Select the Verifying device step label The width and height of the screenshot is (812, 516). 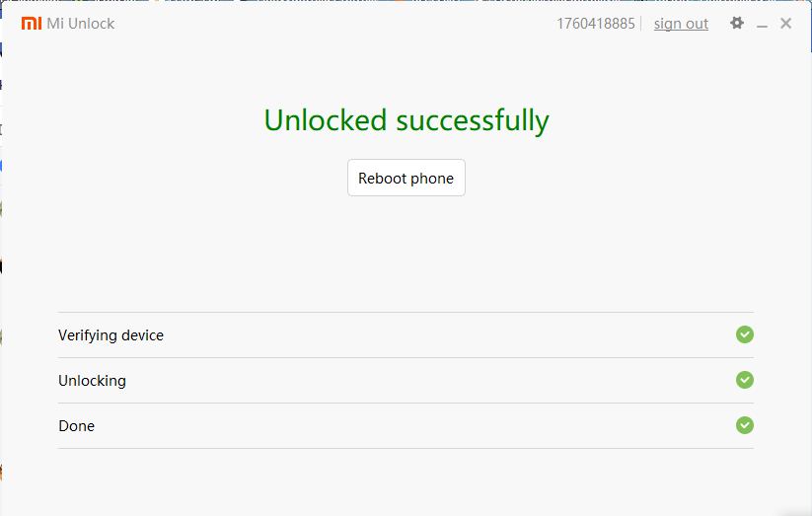point(111,335)
